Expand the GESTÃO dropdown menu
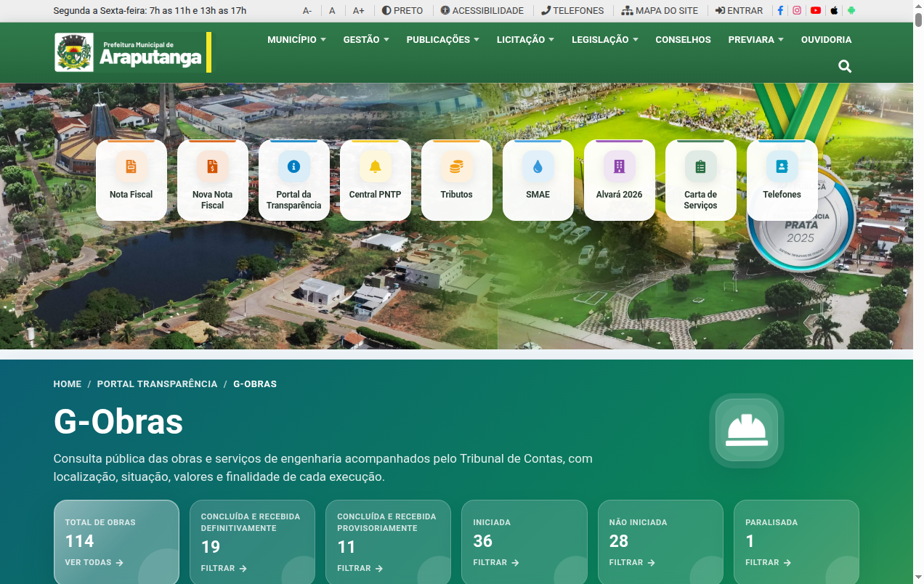Image resolution: width=924 pixels, height=584 pixels. click(x=366, y=40)
